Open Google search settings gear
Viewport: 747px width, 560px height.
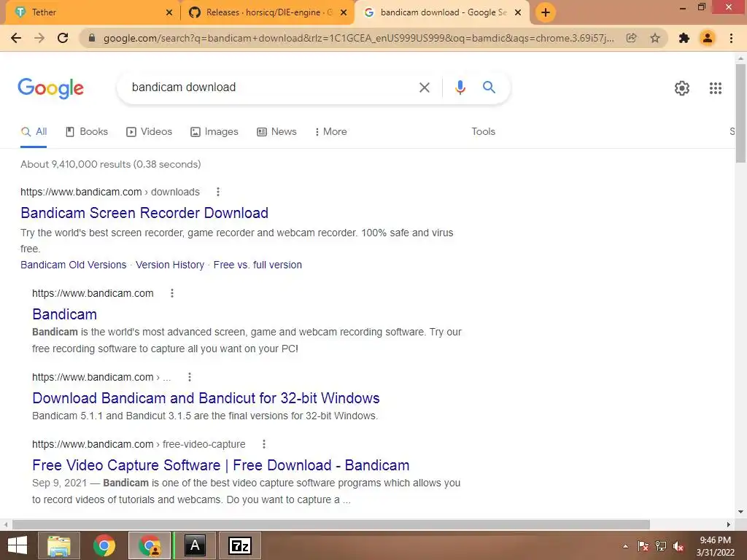pyautogui.click(x=682, y=88)
